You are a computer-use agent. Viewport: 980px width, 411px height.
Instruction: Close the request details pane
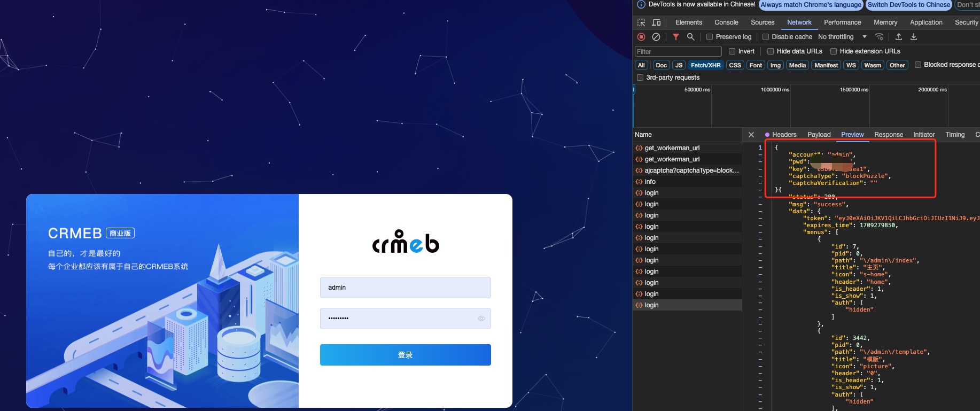[x=751, y=135]
